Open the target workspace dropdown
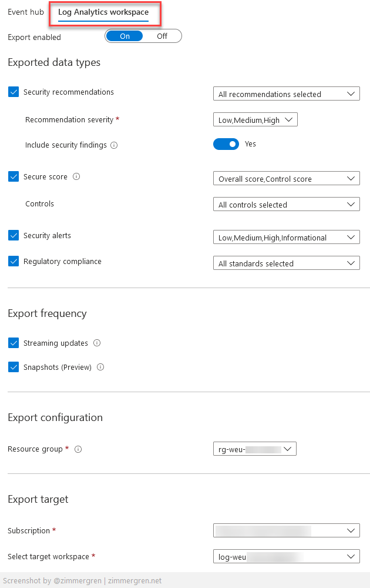This screenshot has width=370, height=588. [x=286, y=556]
